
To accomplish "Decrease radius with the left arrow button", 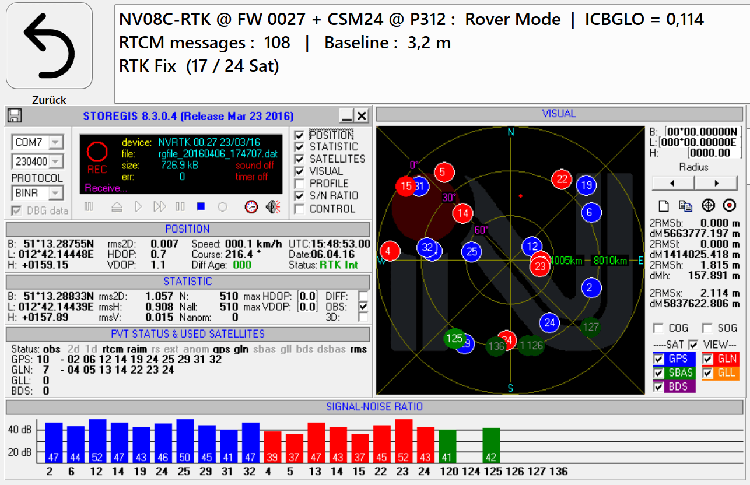I will coord(673,183).
